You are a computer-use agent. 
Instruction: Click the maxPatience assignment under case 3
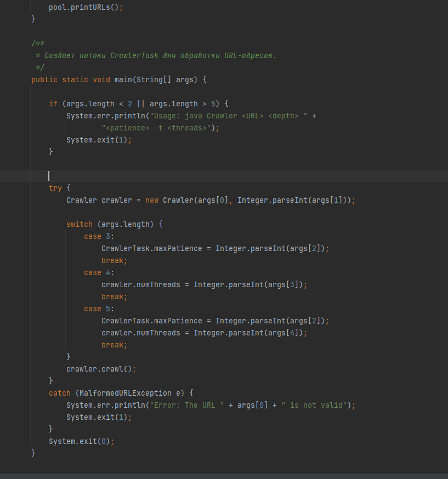click(x=215, y=249)
